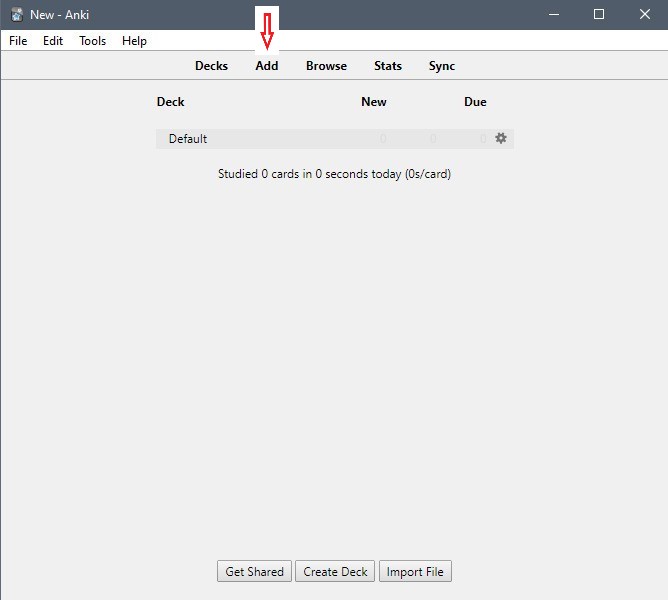Open the Default deck options gear

pos(501,138)
